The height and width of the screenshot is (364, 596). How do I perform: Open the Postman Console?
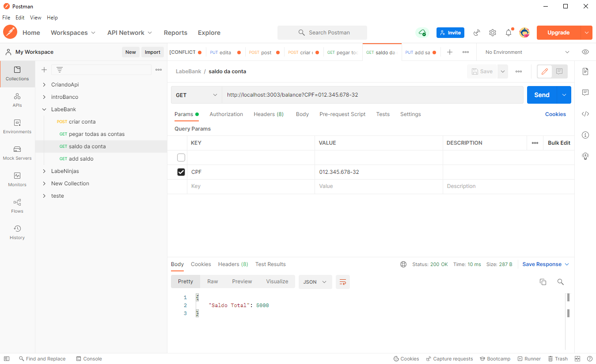(x=89, y=358)
